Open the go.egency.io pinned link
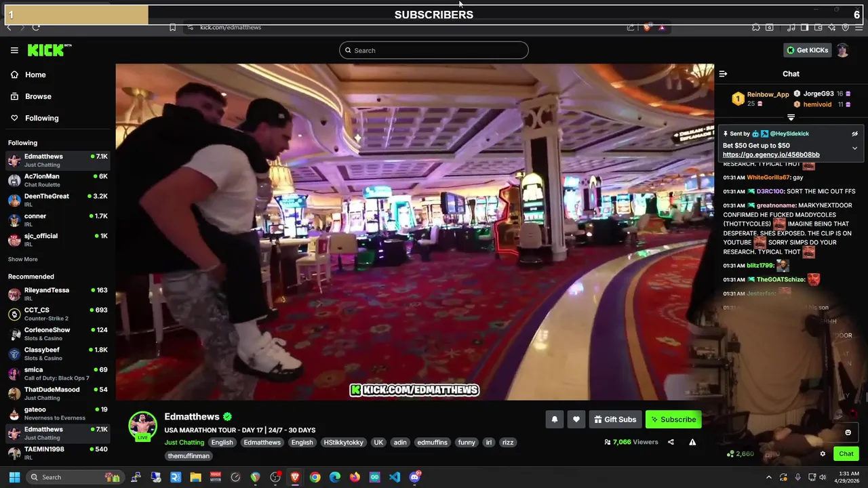Screen dimensions: 868x488 pyautogui.click(x=771, y=155)
